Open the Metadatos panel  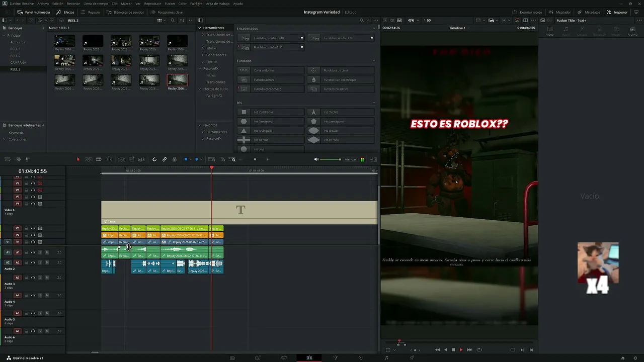589,12
